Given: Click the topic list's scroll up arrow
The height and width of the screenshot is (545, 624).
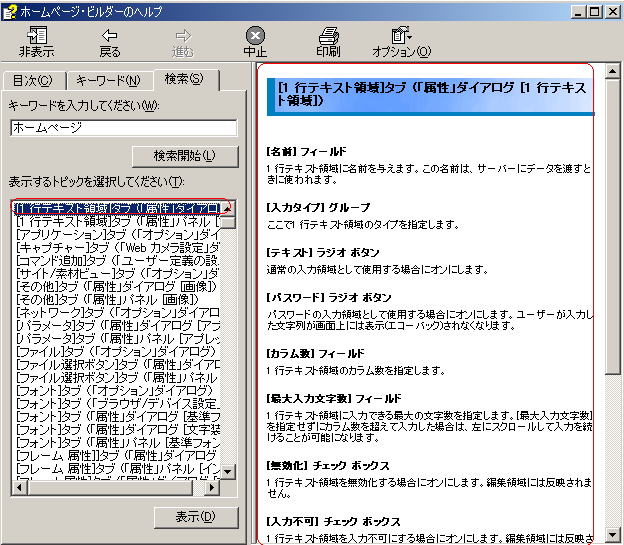Looking at the screenshot, I should [x=228, y=208].
